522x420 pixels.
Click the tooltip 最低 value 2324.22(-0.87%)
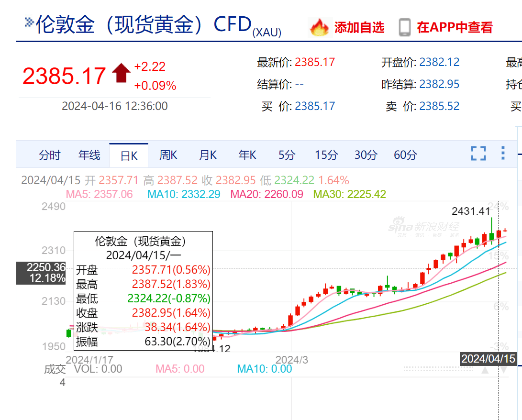(x=169, y=298)
